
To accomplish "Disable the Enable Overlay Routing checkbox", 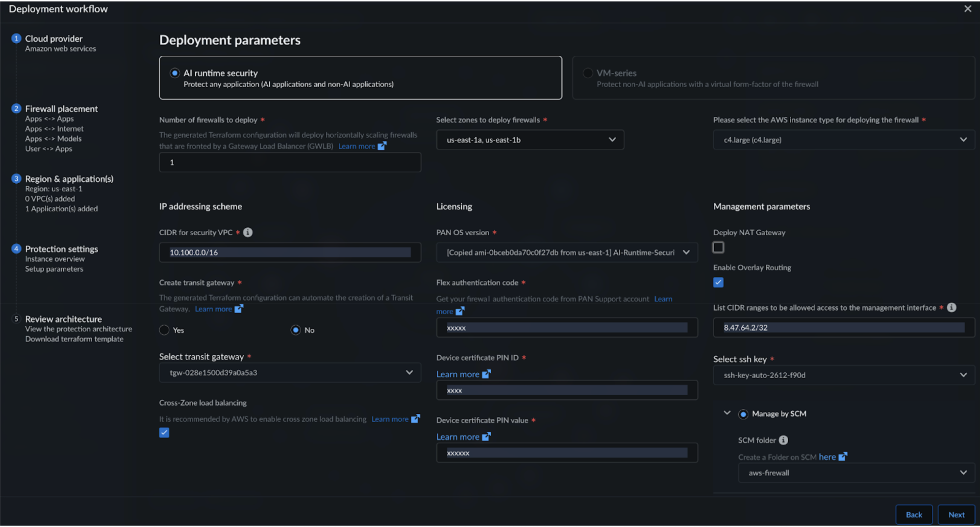I will (x=718, y=283).
